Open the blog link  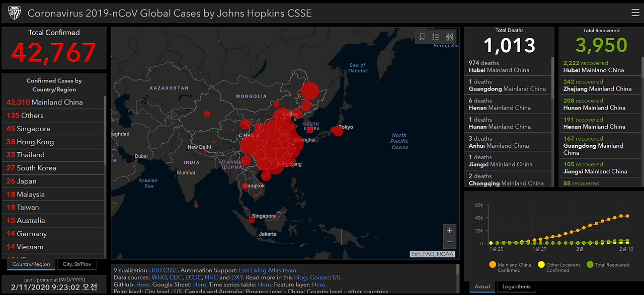click(300, 277)
